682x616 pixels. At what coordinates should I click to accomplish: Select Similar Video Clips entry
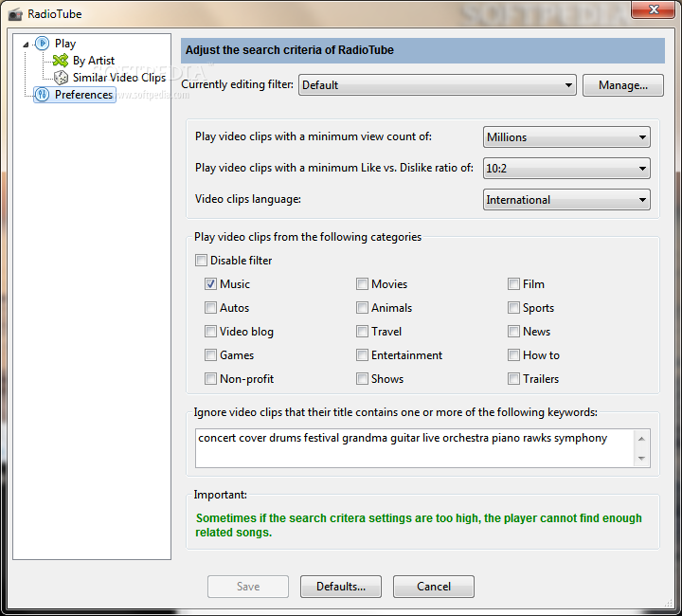tap(119, 78)
